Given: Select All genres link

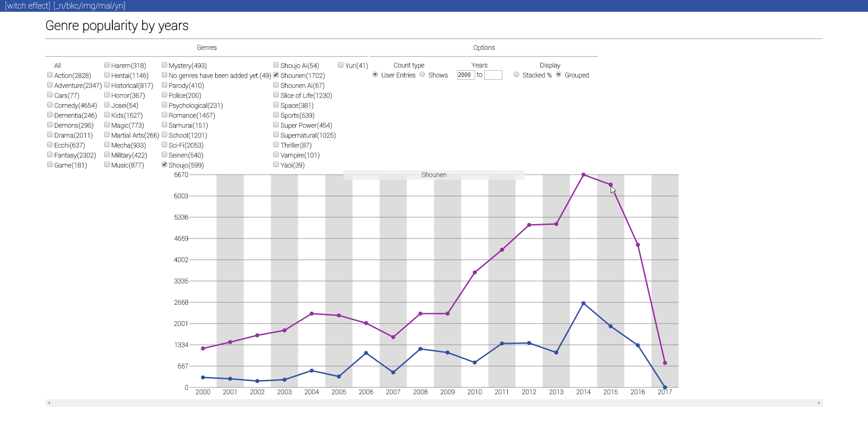Looking at the screenshot, I should [58, 66].
